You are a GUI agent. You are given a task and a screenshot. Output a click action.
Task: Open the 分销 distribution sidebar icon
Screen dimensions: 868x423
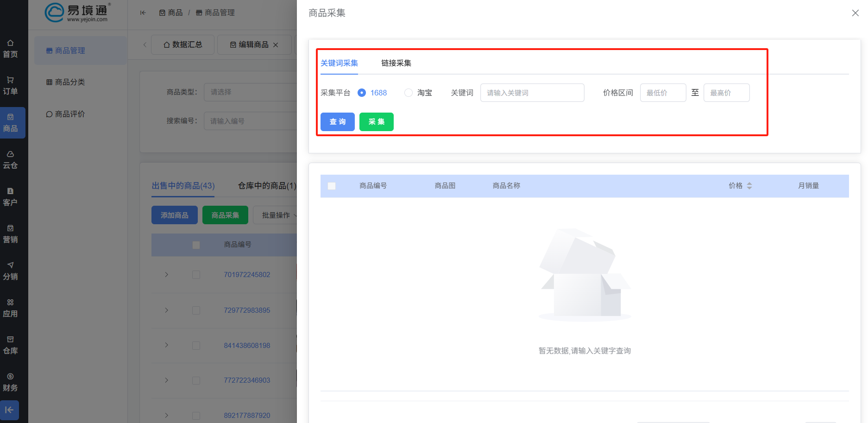pos(10,271)
